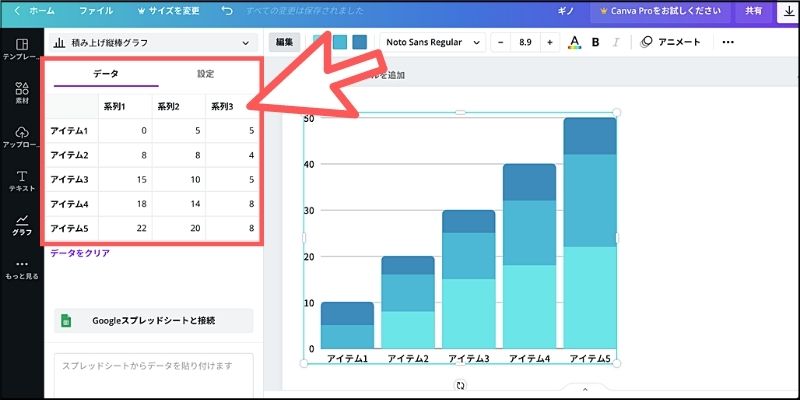
Task: Click the 編集 button
Action: tap(284, 42)
